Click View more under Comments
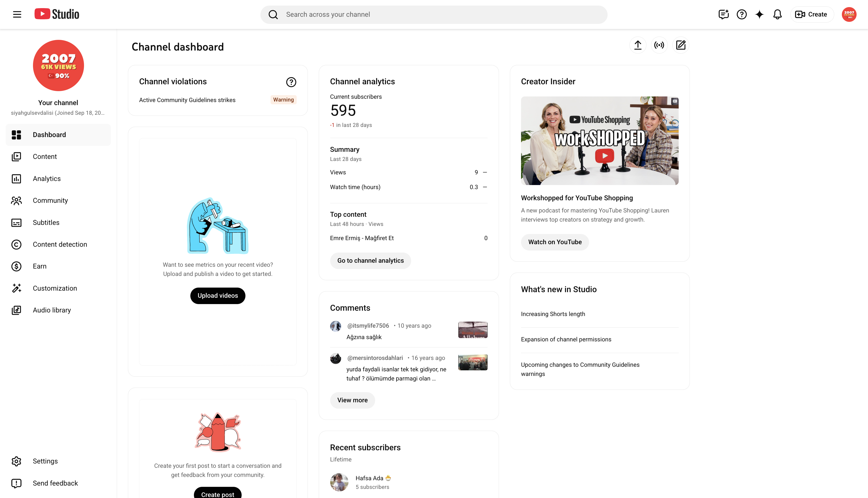This screenshot has width=868, height=498. coord(352,400)
